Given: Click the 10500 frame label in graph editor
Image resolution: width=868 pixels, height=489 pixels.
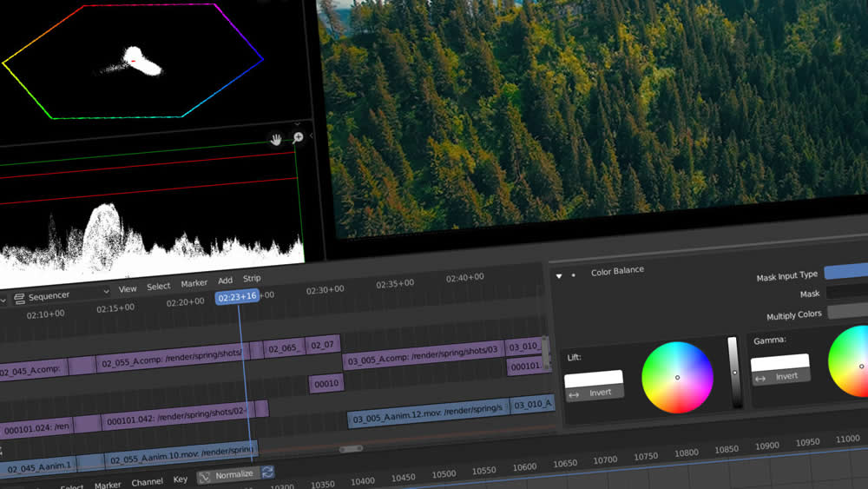Looking at the screenshot, I should pos(444,474).
